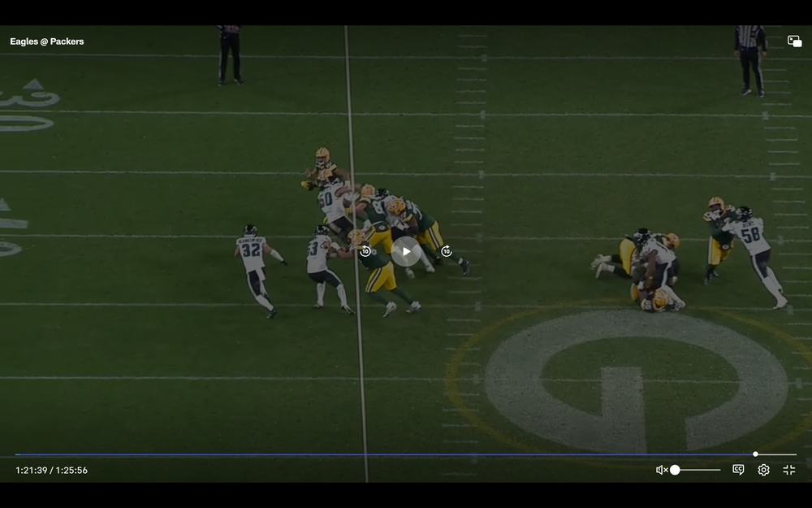Exit fullscreen mode
The width and height of the screenshot is (812, 508).
pyautogui.click(x=788, y=470)
